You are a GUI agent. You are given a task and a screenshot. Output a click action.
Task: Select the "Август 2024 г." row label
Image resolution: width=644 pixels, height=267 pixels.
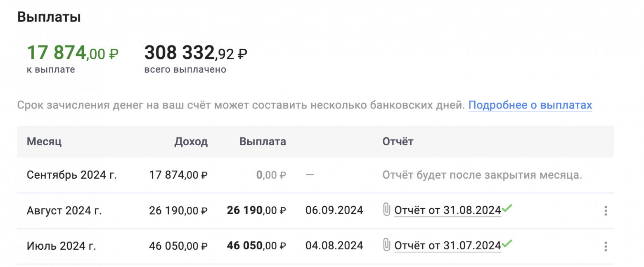coord(64,210)
